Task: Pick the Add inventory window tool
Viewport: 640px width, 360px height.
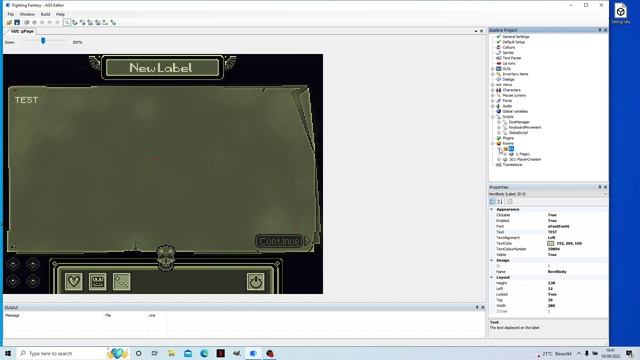Action: pyautogui.click(x=113, y=22)
